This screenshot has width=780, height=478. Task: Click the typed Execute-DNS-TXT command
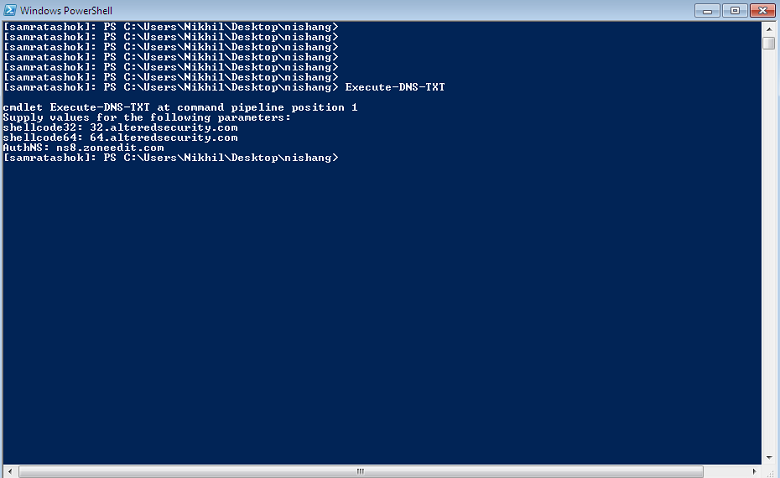[395, 87]
